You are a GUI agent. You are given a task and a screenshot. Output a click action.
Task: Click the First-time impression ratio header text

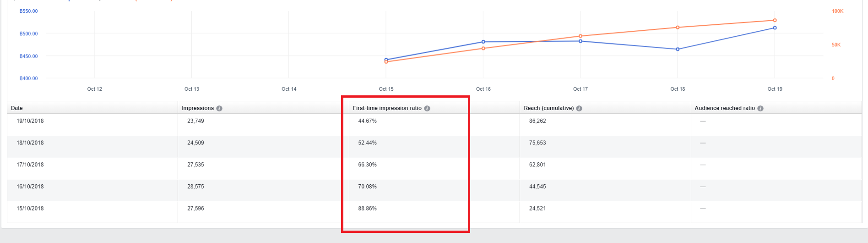click(387, 108)
